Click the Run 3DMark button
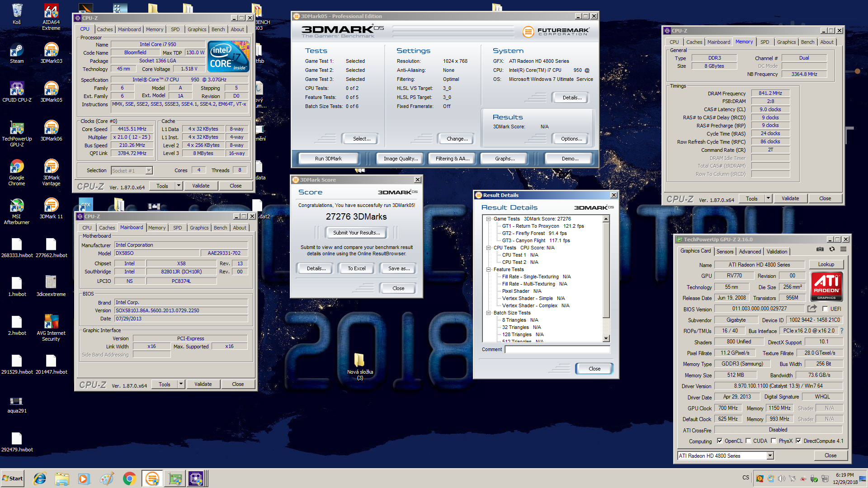The height and width of the screenshot is (488, 868). pos(328,159)
